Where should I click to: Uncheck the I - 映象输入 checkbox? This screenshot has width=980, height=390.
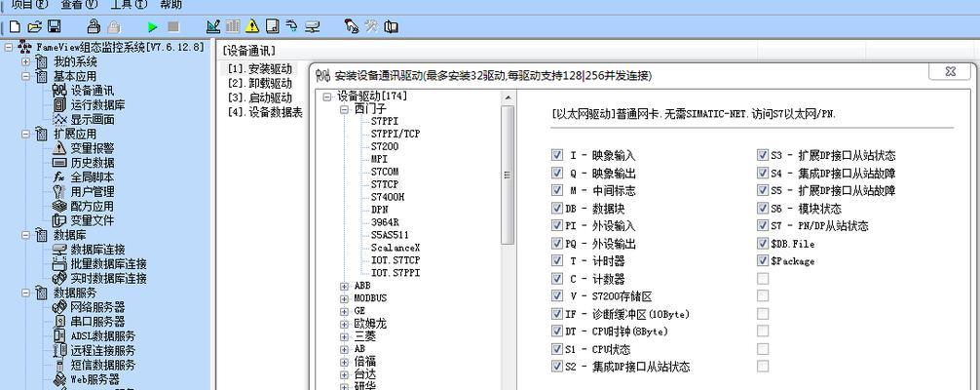pyautogui.click(x=557, y=155)
